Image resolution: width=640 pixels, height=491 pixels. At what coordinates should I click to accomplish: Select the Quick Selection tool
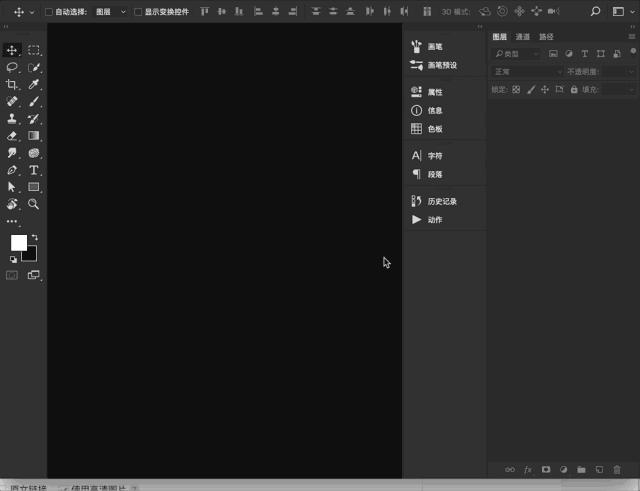pos(33,67)
